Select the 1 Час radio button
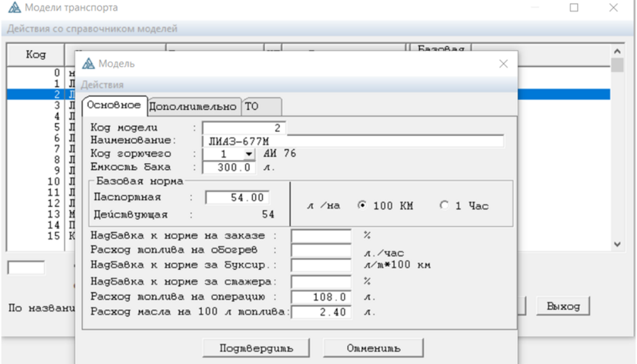 click(444, 206)
